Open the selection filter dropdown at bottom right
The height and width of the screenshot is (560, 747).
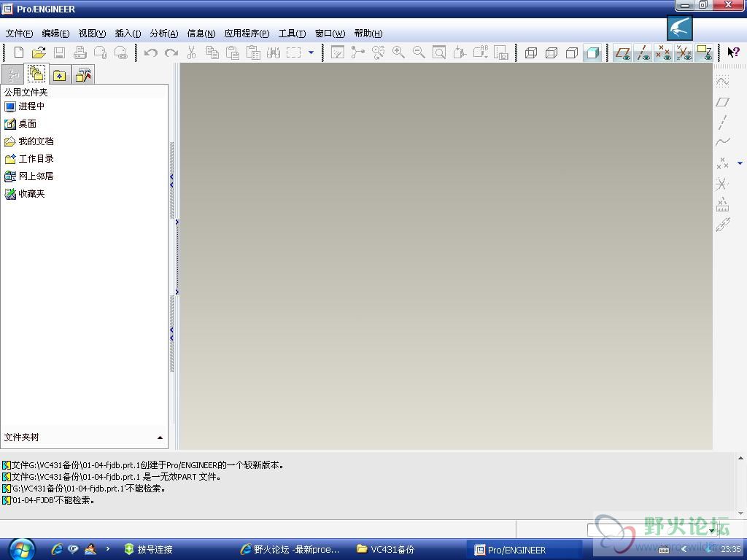[x=712, y=531]
